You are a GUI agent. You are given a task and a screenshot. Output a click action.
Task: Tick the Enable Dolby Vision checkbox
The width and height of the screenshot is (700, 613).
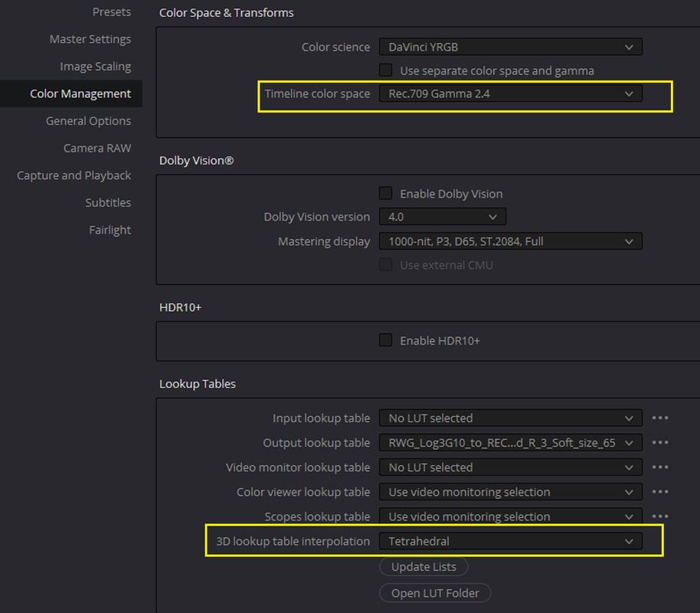click(x=386, y=193)
